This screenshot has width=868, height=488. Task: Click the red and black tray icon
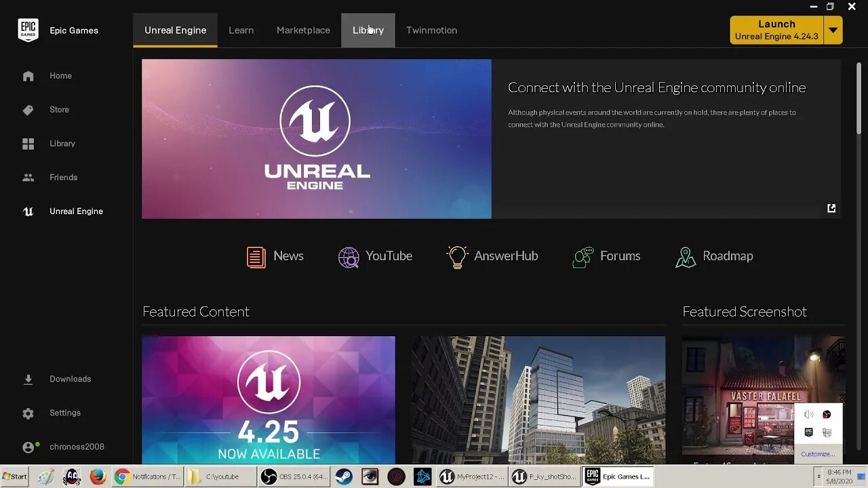tap(827, 414)
